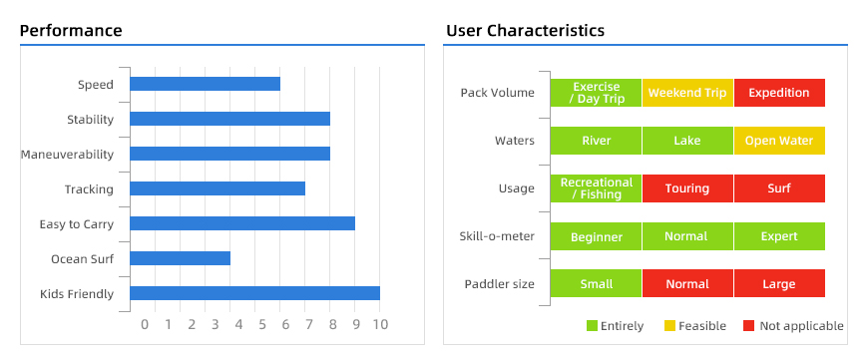Screen dimensions: 868x363
Task: Click the User Characteristics heading
Action: tap(526, 31)
